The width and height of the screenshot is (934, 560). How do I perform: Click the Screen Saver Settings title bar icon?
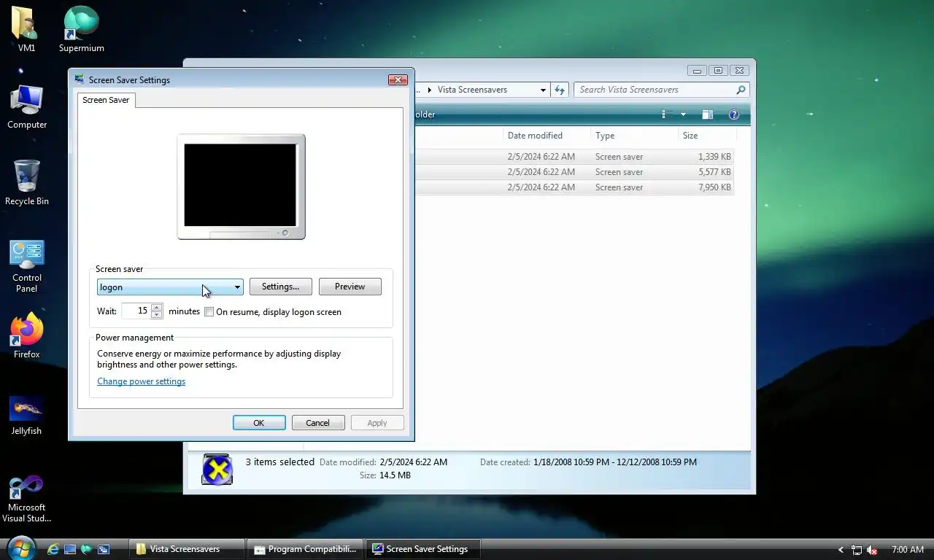(80, 79)
